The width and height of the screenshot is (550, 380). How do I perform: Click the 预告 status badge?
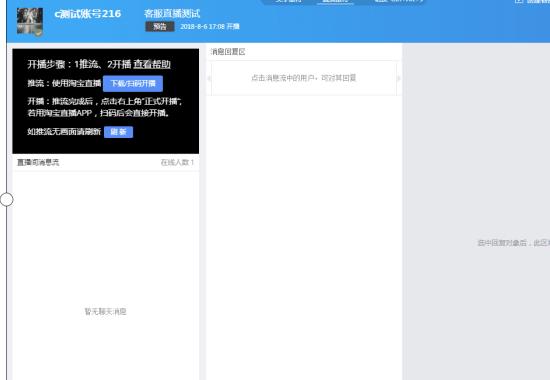(160, 27)
